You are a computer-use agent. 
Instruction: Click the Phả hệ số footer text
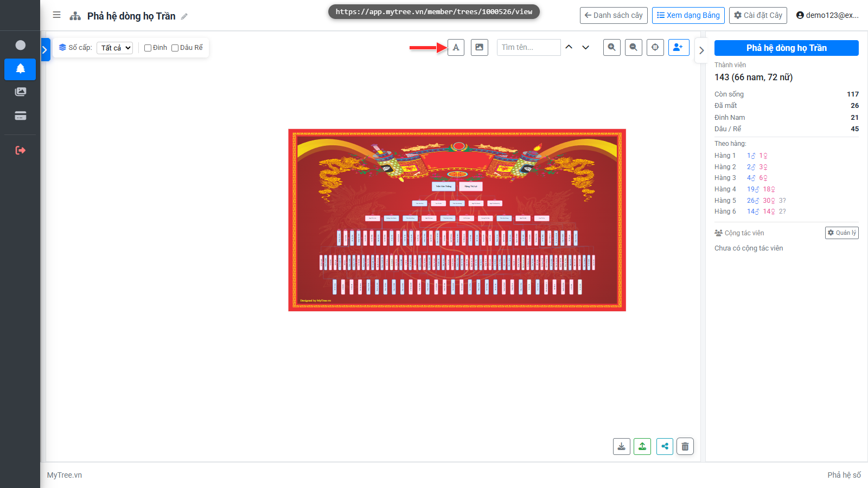tap(844, 475)
